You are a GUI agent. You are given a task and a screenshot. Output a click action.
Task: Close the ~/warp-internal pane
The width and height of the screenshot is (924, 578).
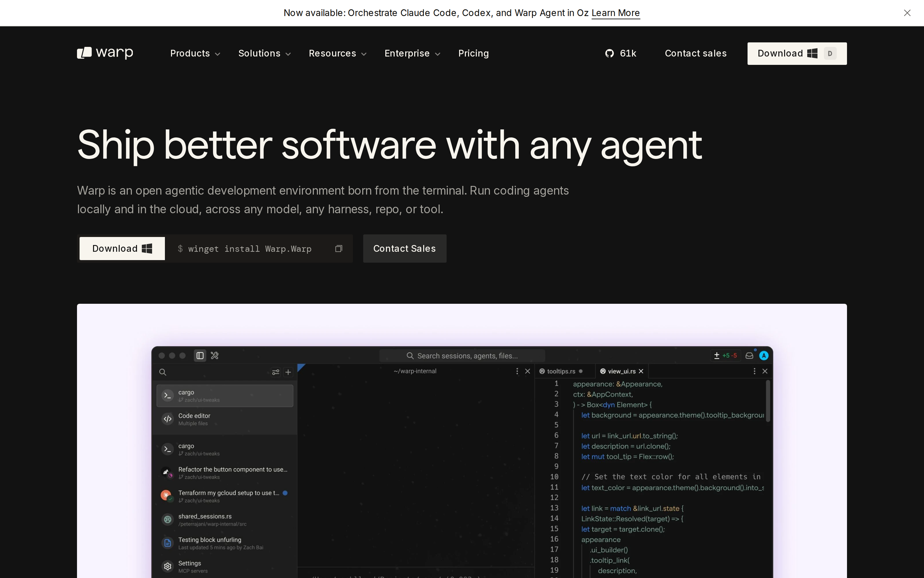coord(528,371)
